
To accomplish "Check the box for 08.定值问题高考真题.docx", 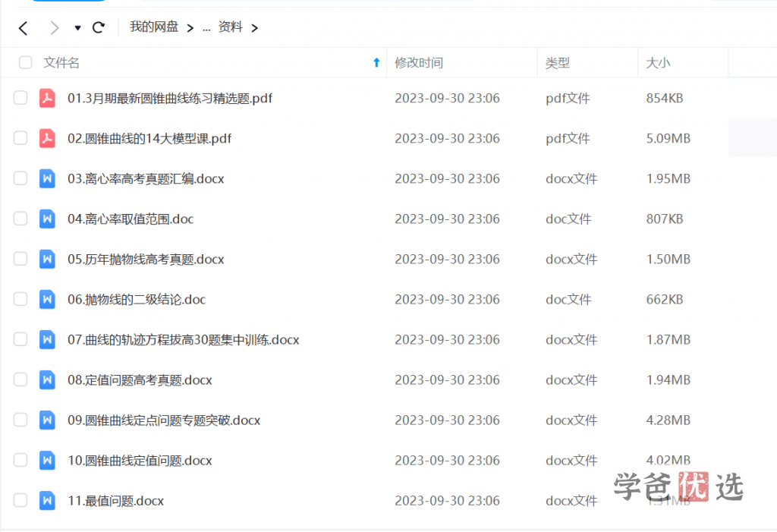I will pos(20,379).
